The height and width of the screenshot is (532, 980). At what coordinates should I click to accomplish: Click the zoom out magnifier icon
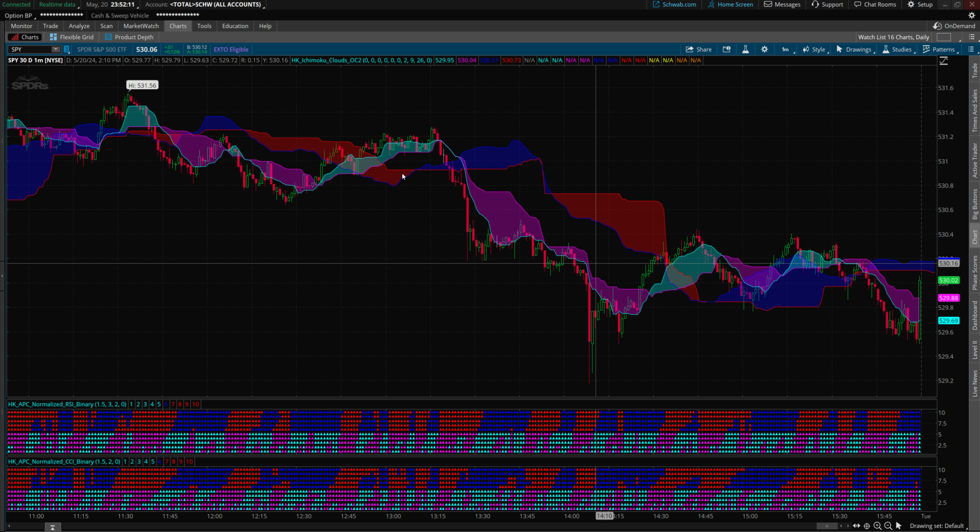pyautogui.click(x=888, y=526)
